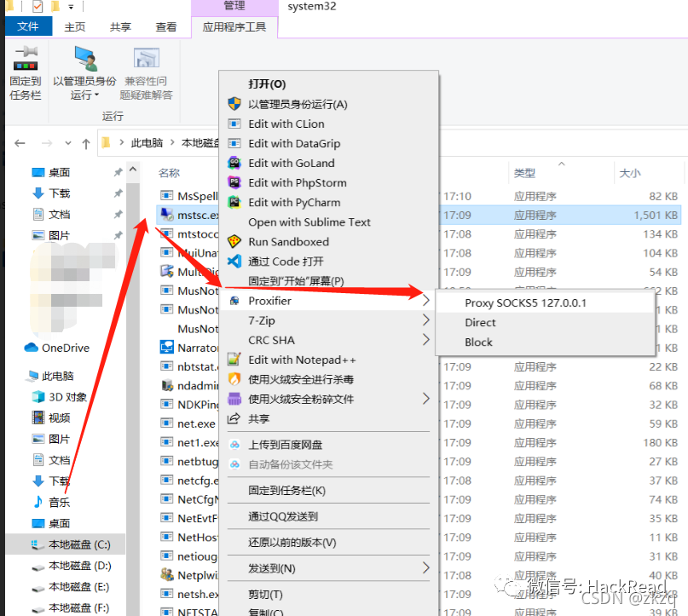The image size is (688, 616).
Task: Click the 3D 对象 cube icon
Action: click(38, 397)
